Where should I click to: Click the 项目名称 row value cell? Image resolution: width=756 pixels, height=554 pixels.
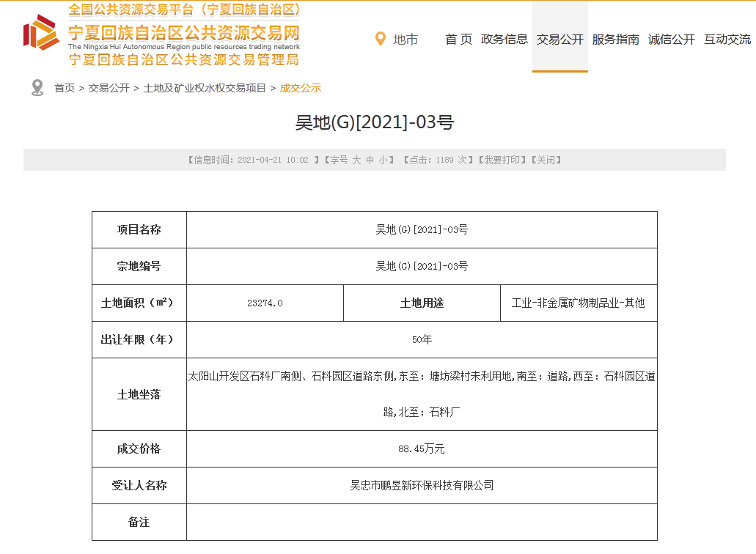click(422, 230)
